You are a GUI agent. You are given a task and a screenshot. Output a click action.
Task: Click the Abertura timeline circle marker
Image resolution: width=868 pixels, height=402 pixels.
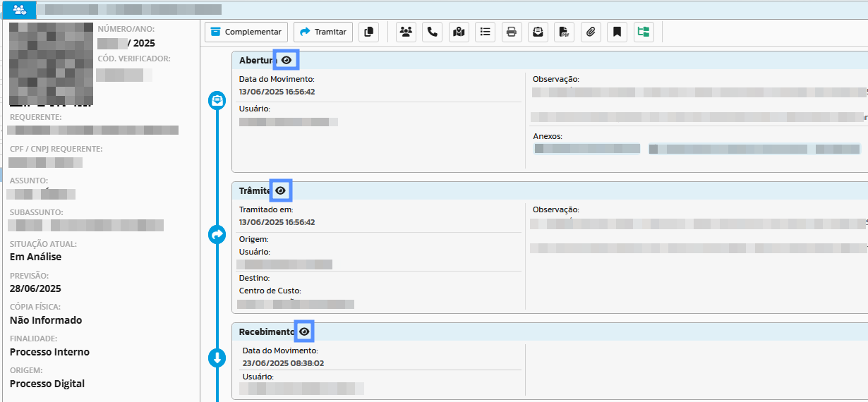point(217,101)
